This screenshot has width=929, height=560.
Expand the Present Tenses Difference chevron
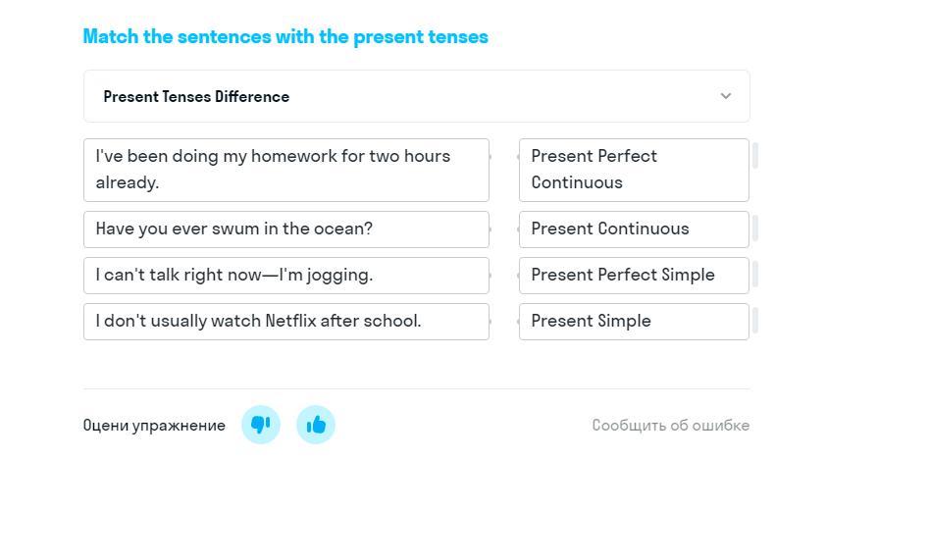click(726, 96)
